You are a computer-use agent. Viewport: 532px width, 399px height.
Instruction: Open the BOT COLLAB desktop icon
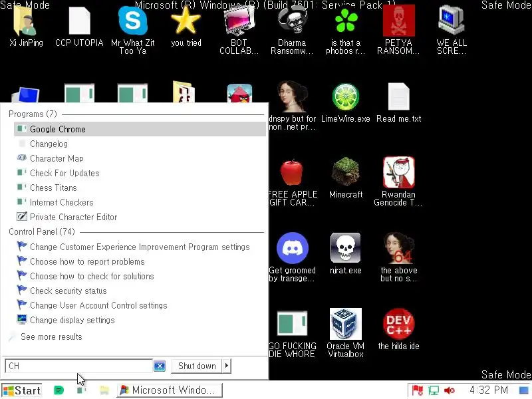239,21
